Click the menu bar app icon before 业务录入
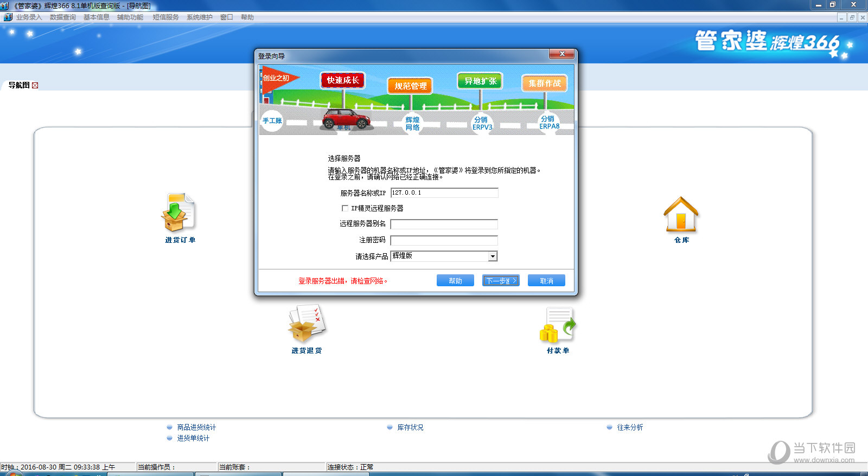Image resolution: width=868 pixels, height=476 pixels. click(8, 17)
